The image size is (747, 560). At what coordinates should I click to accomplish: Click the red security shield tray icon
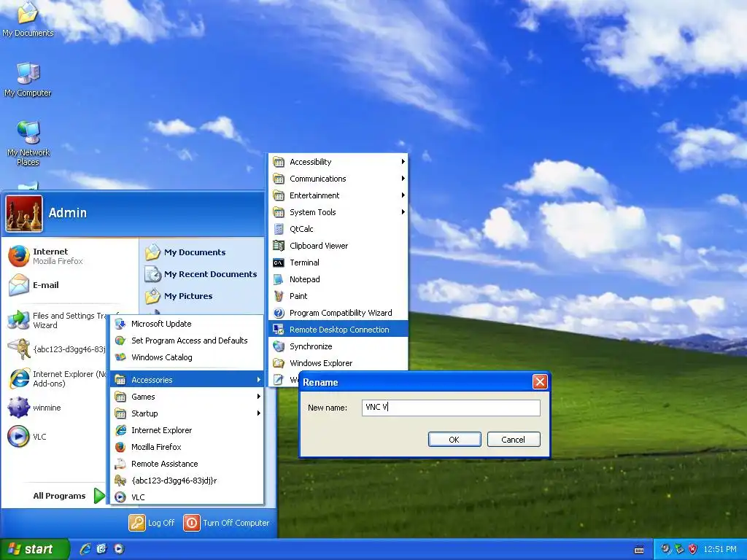click(x=693, y=549)
